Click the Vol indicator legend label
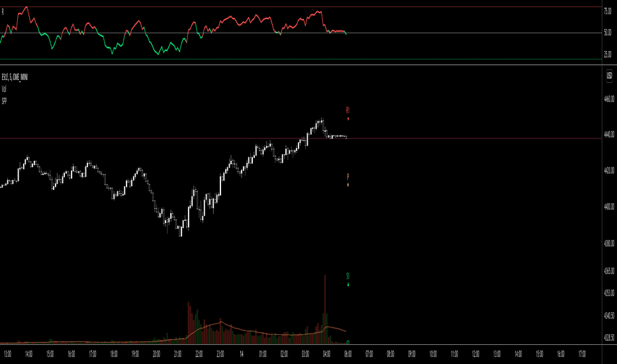The image size is (617, 364). (4, 89)
